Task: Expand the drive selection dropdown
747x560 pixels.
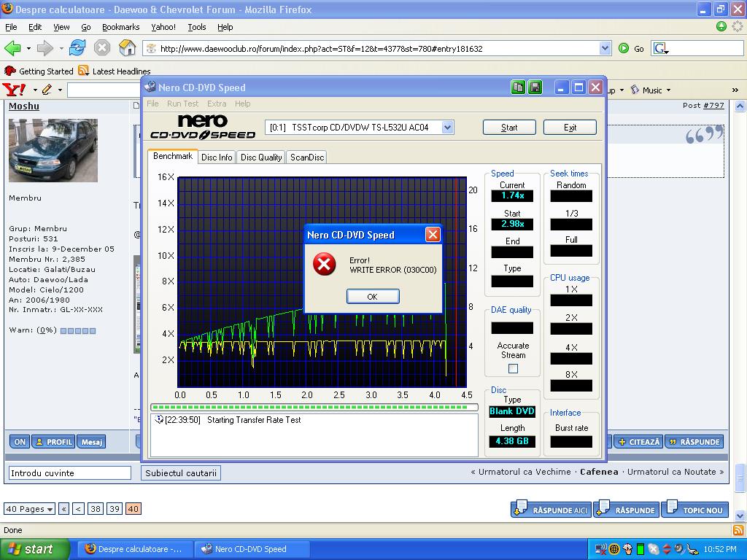Action: pyautogui.click(x=448, y=127)
